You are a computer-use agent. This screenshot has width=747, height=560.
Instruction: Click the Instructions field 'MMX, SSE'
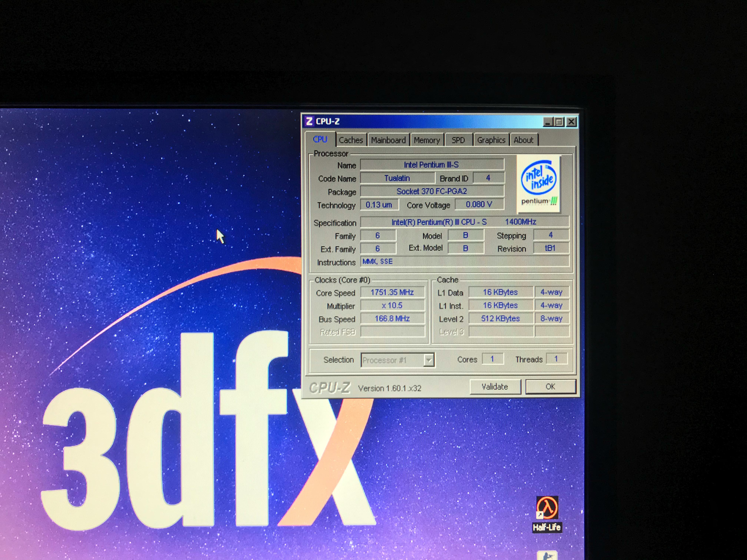464,261
